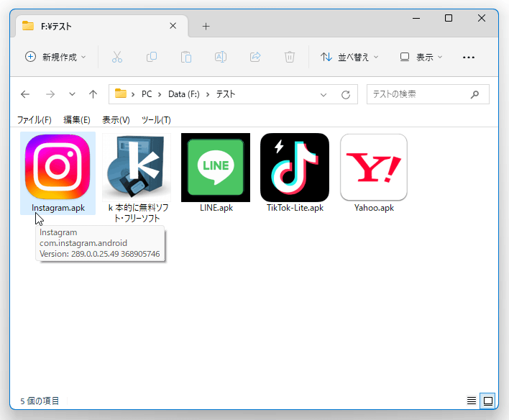Screen dimensions: 509x420
Task: Click the Delete trash can icon
Action: (x=290, y=57)
